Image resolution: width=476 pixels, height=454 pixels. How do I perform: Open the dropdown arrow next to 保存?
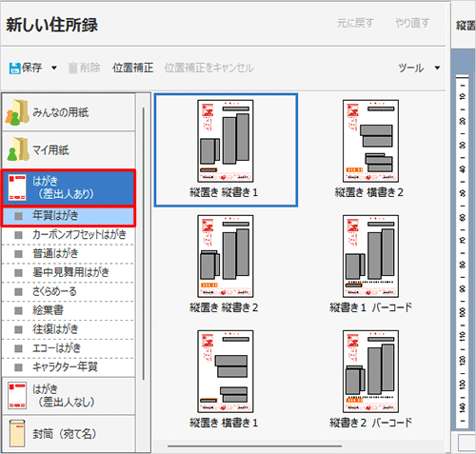click(54, 68)
